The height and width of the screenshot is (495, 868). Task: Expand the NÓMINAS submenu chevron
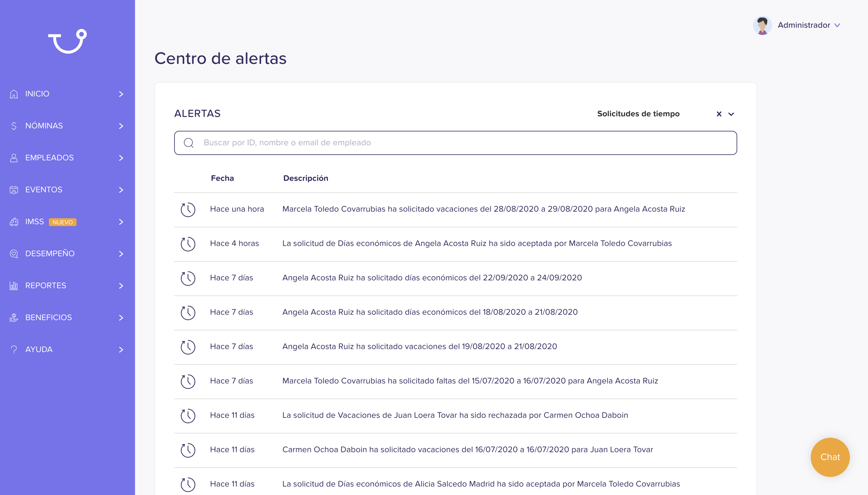(121, 126)
